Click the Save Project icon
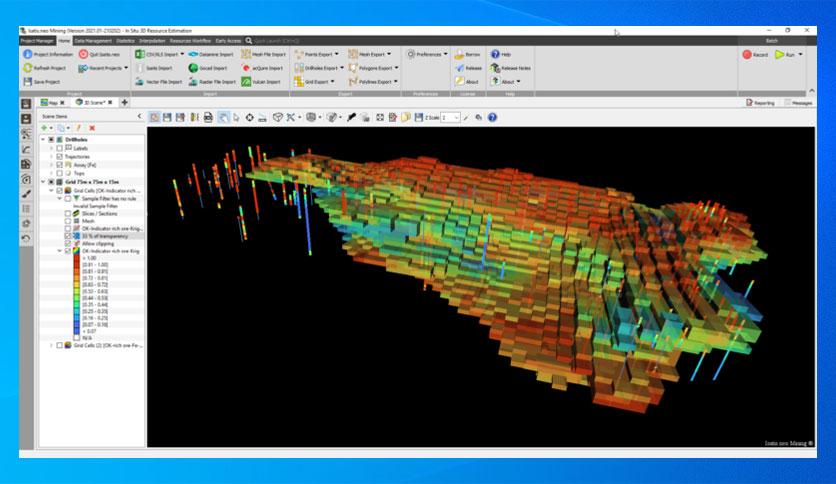This screenshot has height=484, width=836. coord(28,82)
